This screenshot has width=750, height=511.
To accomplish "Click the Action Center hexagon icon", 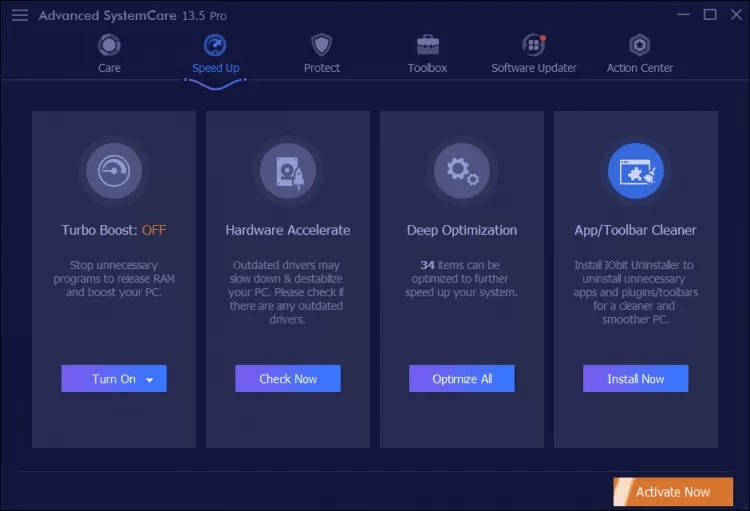I will click(x=640, y=45).
